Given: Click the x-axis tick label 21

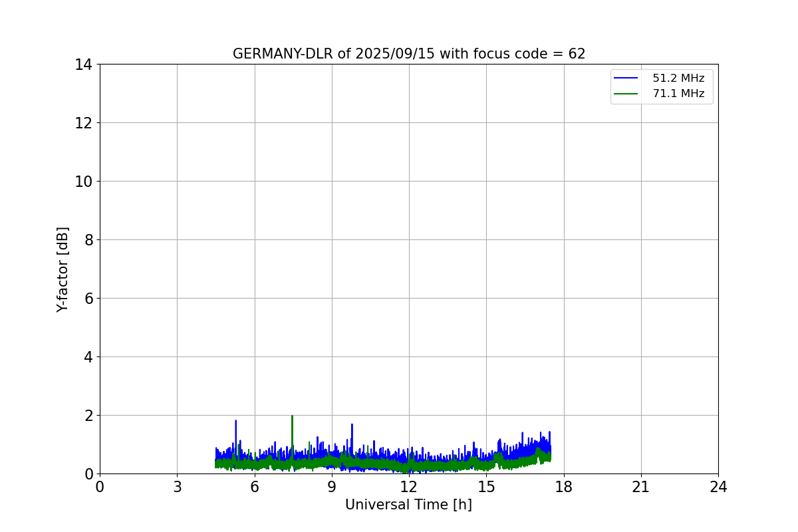Looking at the screenshot, I should point(641,487).
